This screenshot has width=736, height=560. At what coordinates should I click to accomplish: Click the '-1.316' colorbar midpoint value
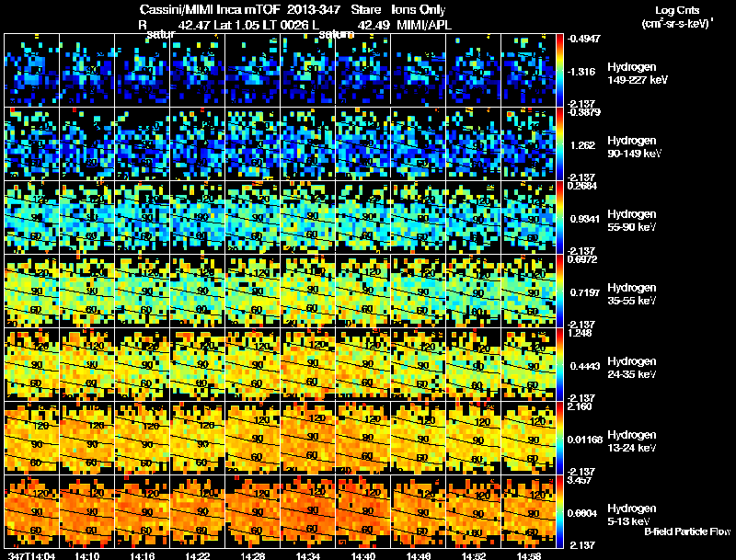point(582,72)
